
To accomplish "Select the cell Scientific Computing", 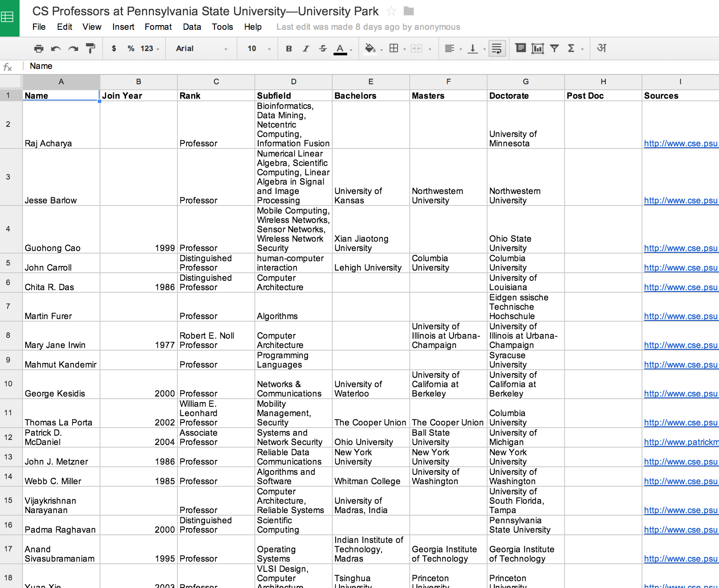I will tap(294, 525).
